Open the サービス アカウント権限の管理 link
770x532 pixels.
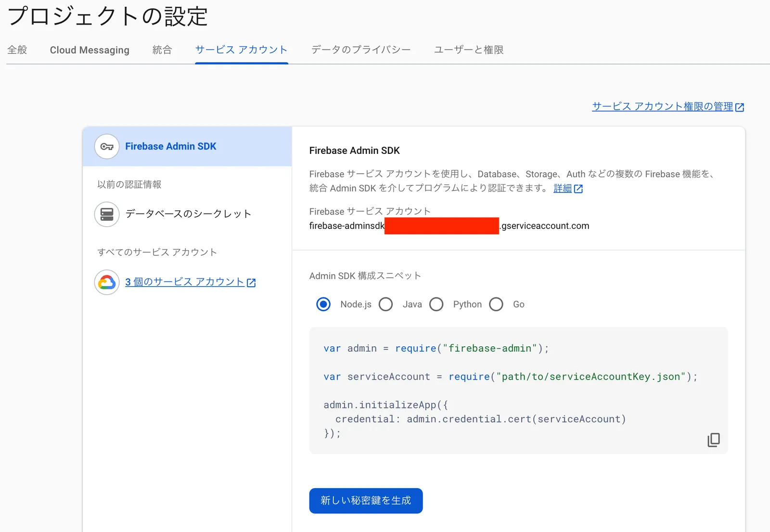(x=662, y=106)
